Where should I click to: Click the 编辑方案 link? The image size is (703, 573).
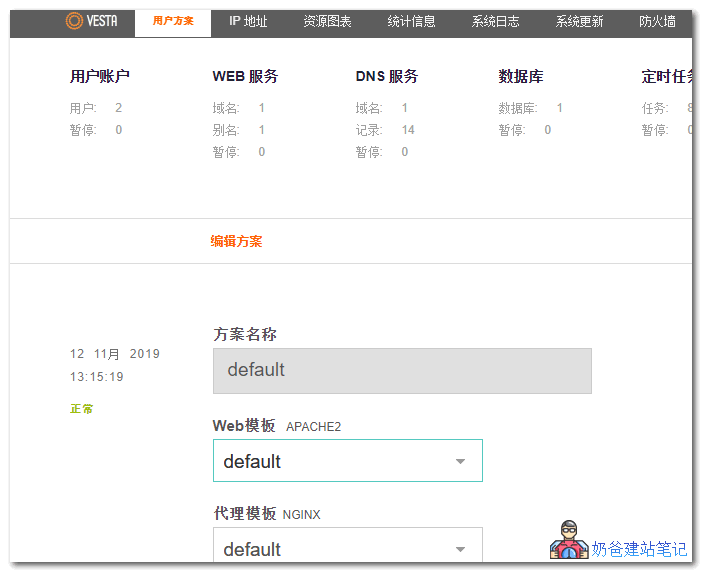pos(236,241)
